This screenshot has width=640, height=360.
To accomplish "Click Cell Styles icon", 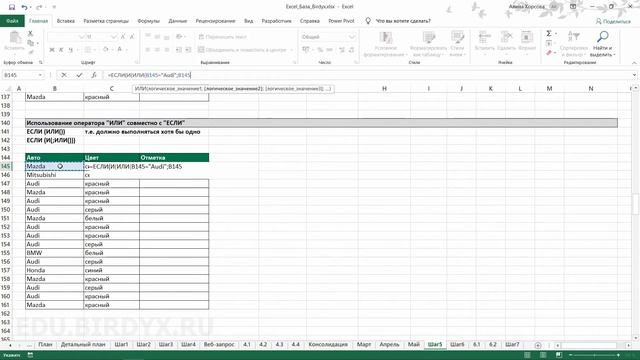I will click(458, 38).
